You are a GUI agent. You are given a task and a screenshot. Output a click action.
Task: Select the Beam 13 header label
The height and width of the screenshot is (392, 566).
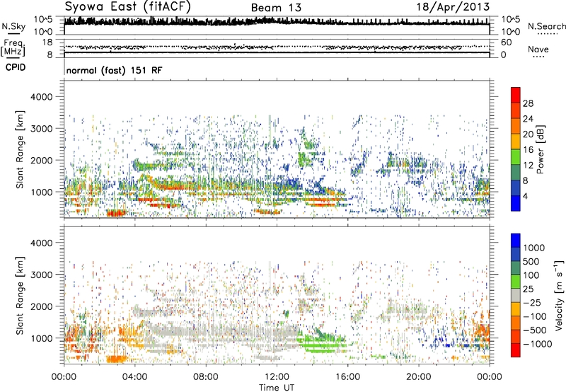(276, 8)
